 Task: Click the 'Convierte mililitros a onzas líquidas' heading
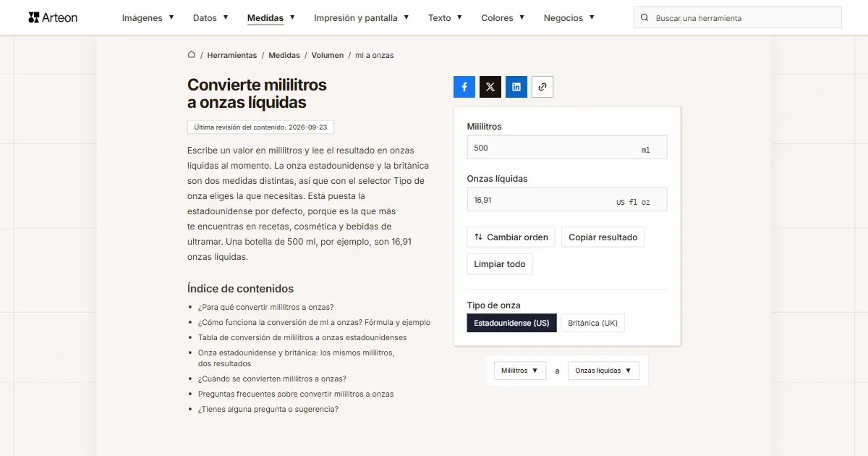257,93
